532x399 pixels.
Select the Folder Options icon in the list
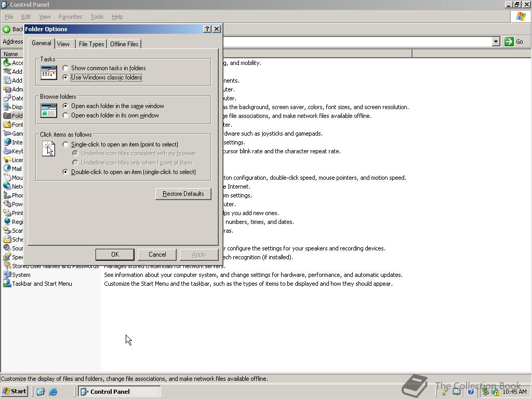click(x=7, y=116)
